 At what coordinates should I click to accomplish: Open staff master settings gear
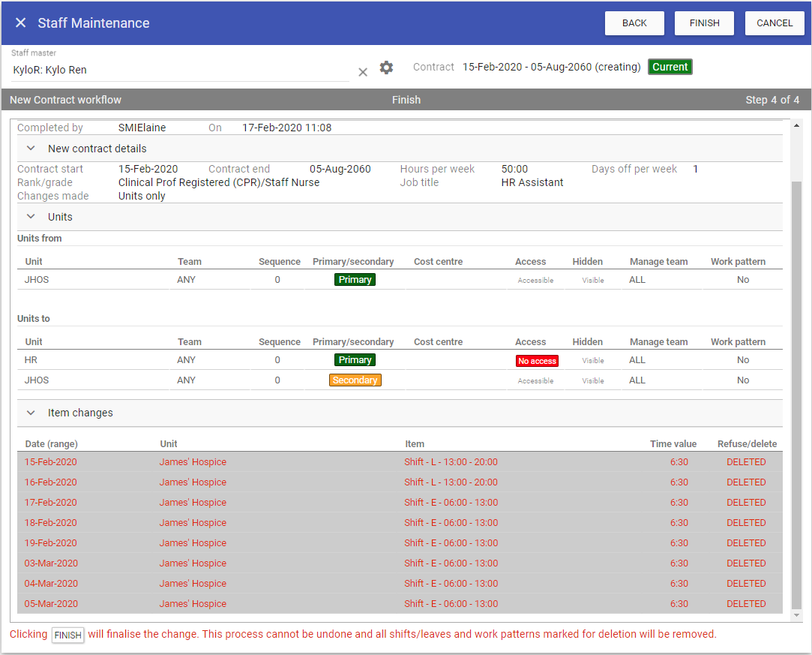click(386, 68)
